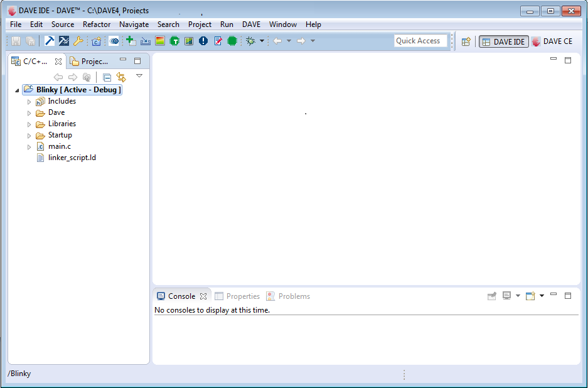The image size is (588, 388).
Task: Click the Rebuild Active Project icon
Action: tap(64, 41)
